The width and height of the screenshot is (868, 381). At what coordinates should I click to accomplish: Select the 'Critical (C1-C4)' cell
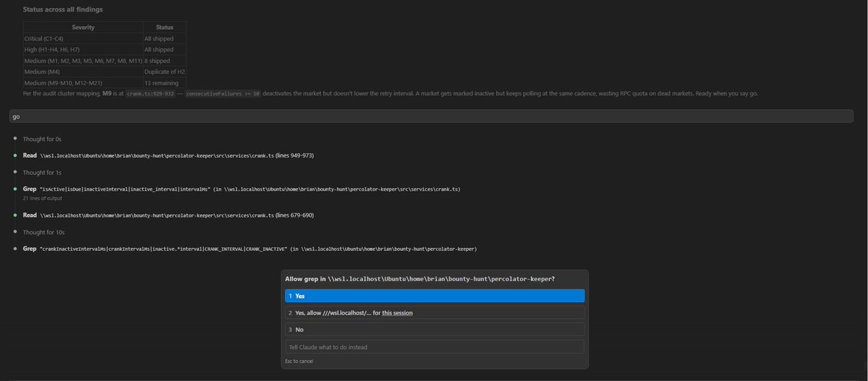(x=83, y=38)
